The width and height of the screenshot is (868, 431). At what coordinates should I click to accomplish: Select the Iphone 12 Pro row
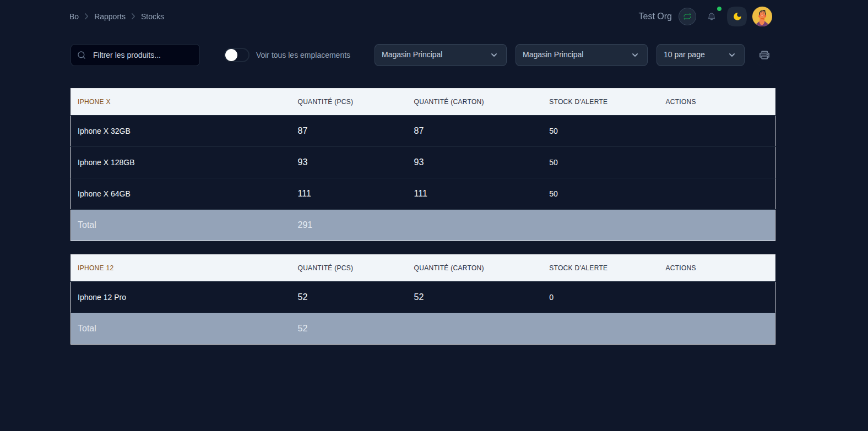coord(102,297)
